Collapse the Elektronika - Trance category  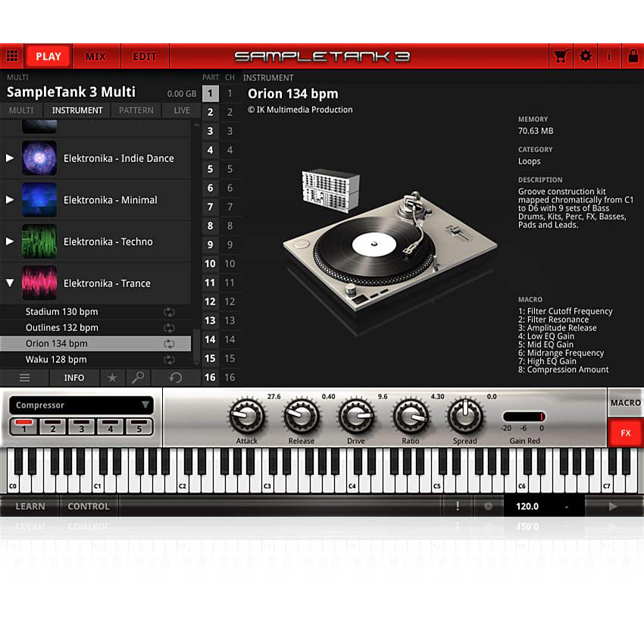point(9,283)
